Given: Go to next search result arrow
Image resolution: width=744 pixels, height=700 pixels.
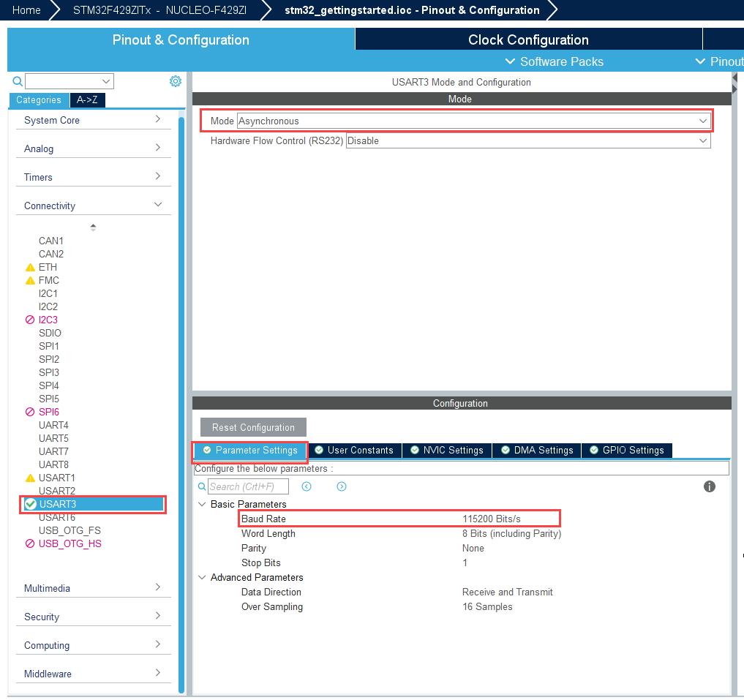Looking at the screenshot, I should pos(342,486).
